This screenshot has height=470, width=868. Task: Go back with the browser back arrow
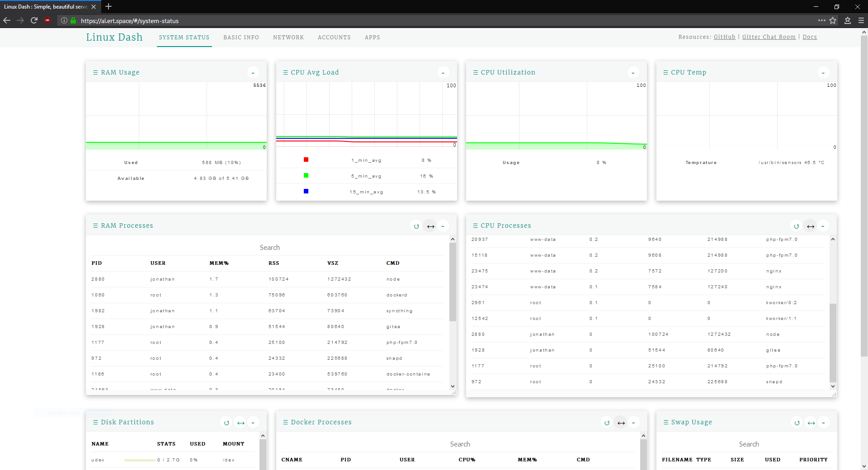(x=7, y=20)
